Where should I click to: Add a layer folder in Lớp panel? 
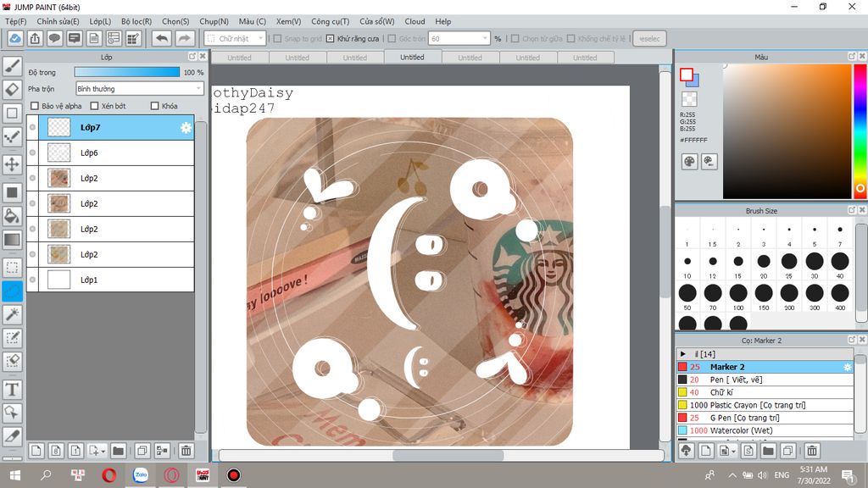118,451
